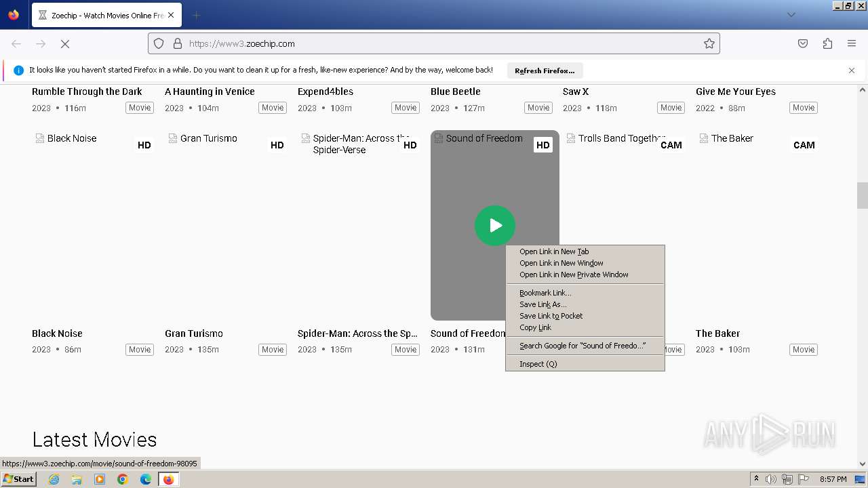Stop loading the page
868x488 pixels.
[x=65, y=43]
